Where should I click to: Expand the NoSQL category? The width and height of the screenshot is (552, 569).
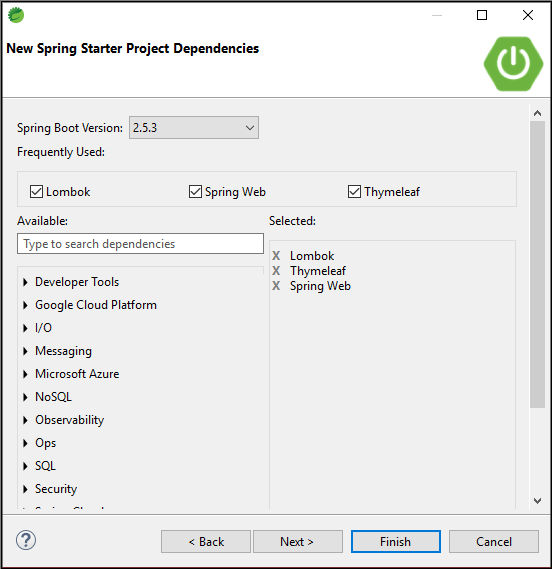click(x=25, y=397)
